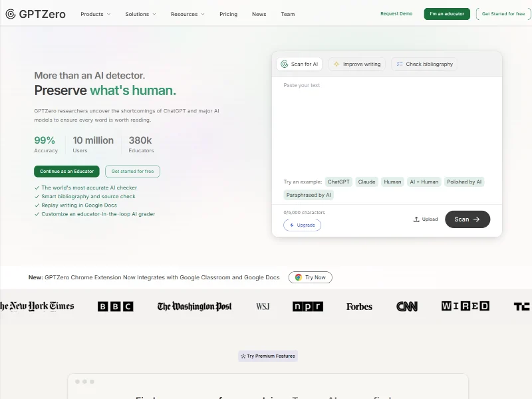Click The New York Times logo
This screenshot has width=532, height=399.
pyautogui.click(x=37, y=306)
